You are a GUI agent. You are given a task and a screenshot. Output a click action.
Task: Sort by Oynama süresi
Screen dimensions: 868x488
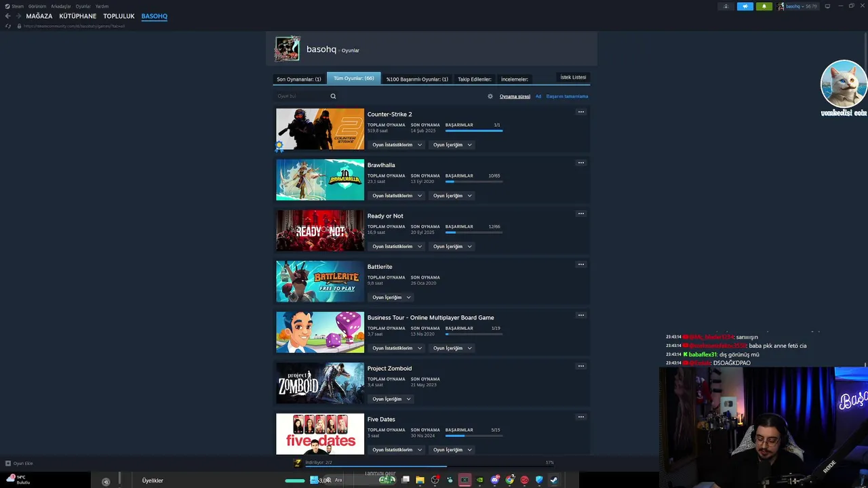515,96
